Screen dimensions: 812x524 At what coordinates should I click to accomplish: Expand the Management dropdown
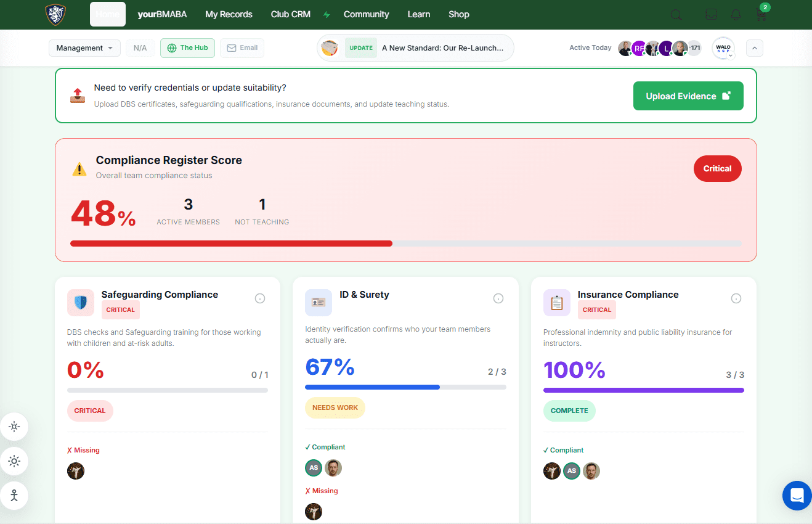[x=84, y=48]
